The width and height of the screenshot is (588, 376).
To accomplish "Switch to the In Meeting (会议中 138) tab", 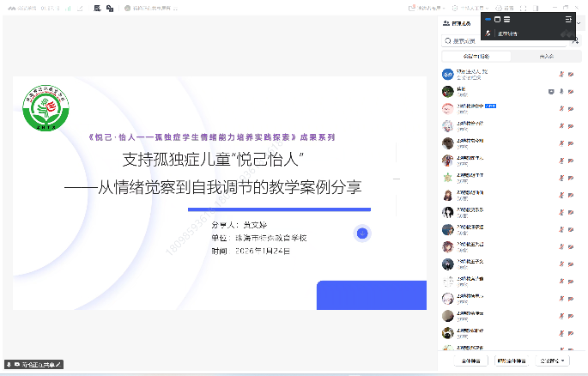I will tap(476, 57).
